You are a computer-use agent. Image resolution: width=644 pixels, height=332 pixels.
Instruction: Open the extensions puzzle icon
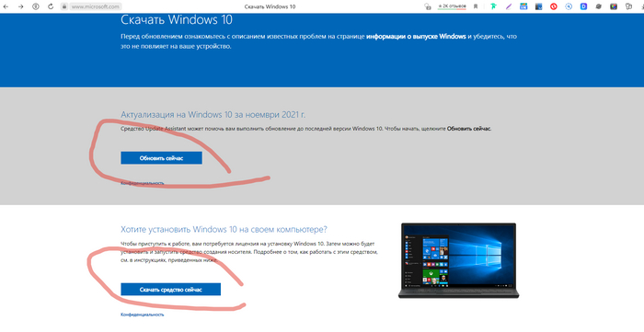[628, 6]
